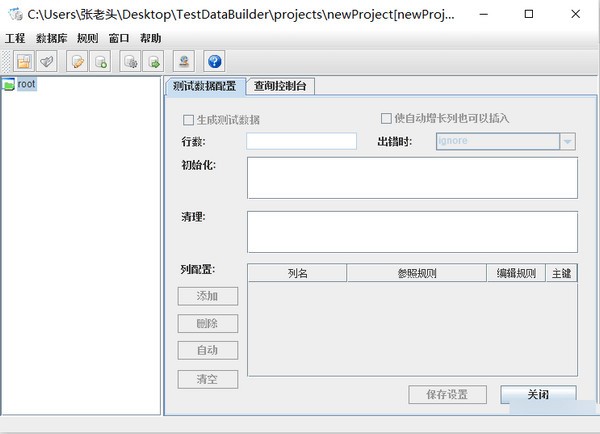Click the stamp icon in toolbar
The width and height of the screenshot is (600, 434).
(x=183, y=61)
